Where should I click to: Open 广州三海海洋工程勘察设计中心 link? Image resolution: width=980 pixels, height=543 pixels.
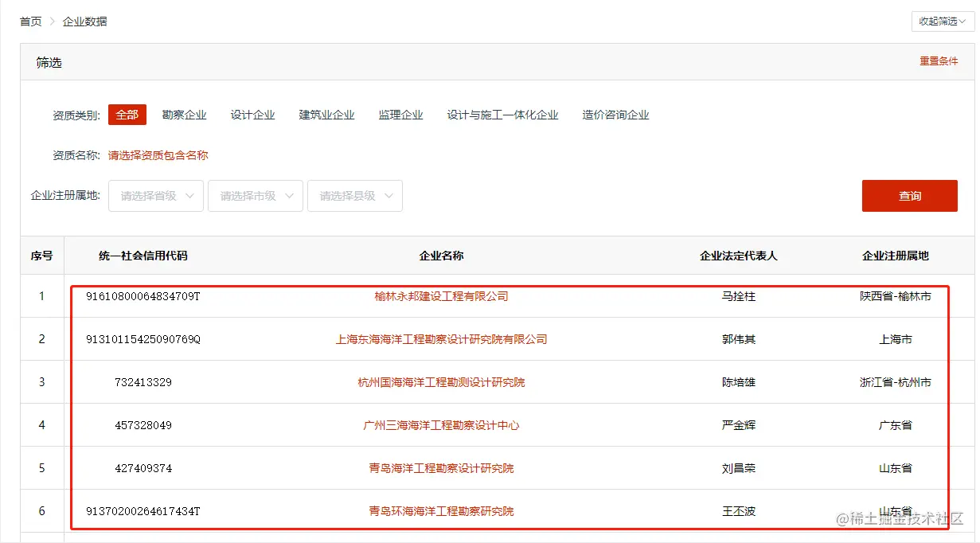pyautogui.click(x=442, y=425)
